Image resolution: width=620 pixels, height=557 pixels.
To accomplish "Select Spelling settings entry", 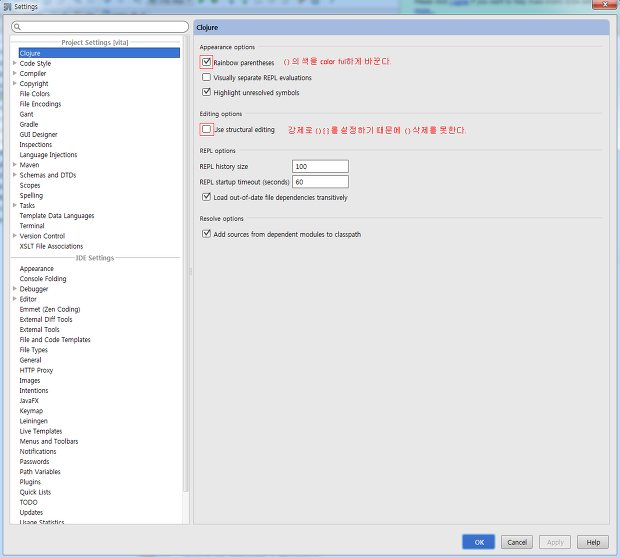I will (x=31, y=195).
